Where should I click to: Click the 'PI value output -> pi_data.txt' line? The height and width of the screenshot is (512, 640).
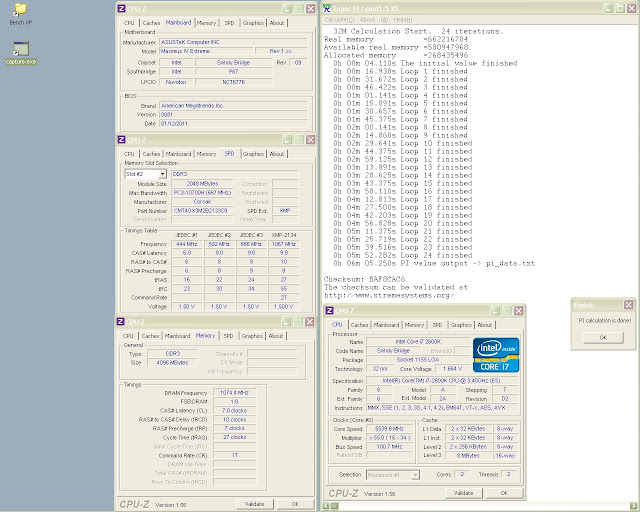(x=434, y=263)
